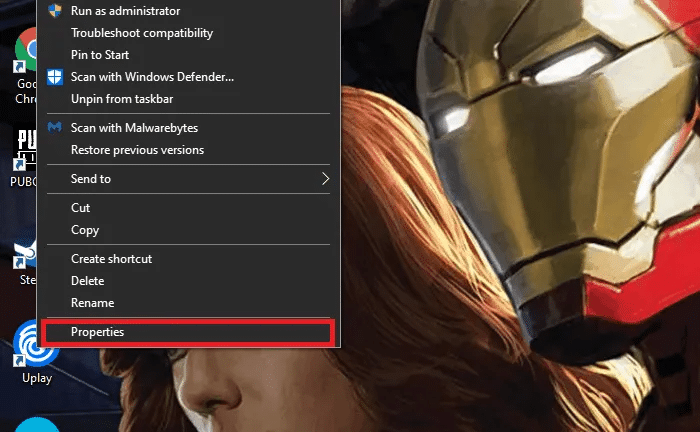The height and width of the screenshot is (432, 700).
Task: Select Copy in context menu
Action: tap(188, 230)
